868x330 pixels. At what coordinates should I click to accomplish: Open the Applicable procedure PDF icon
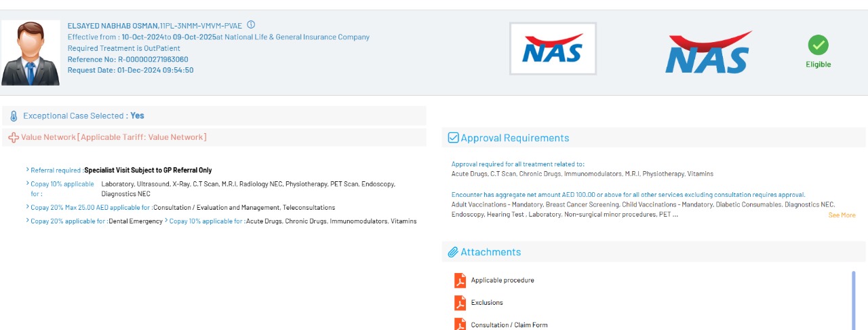(460, 280)
